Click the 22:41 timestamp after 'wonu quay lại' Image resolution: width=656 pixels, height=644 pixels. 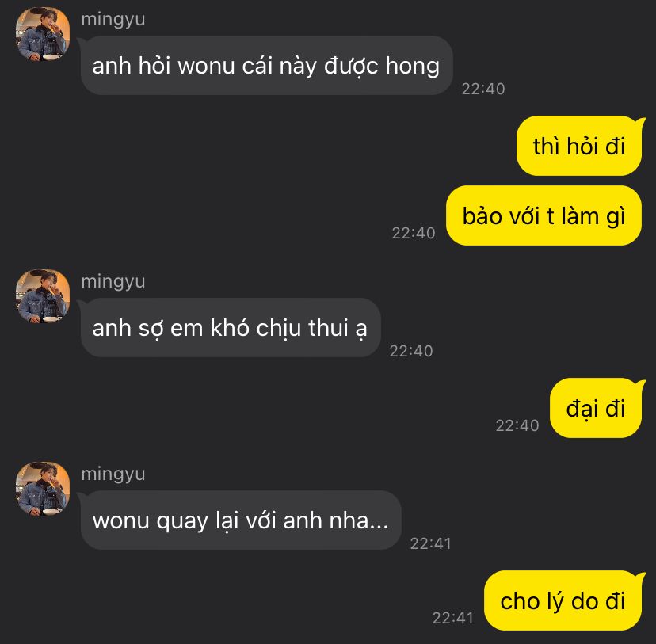(x=430, y=543)
